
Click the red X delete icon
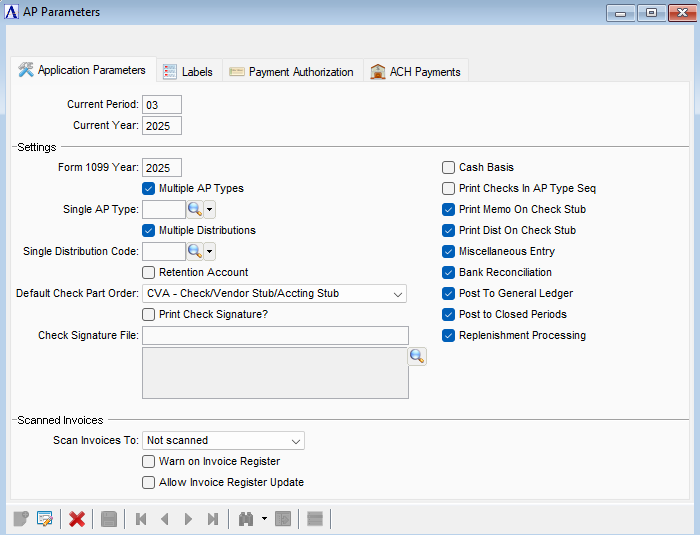(76, 519)
